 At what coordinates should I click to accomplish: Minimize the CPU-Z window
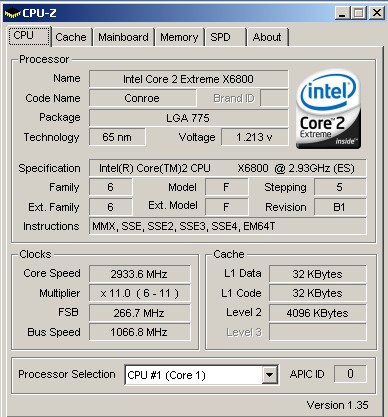(x=342, y=13)
